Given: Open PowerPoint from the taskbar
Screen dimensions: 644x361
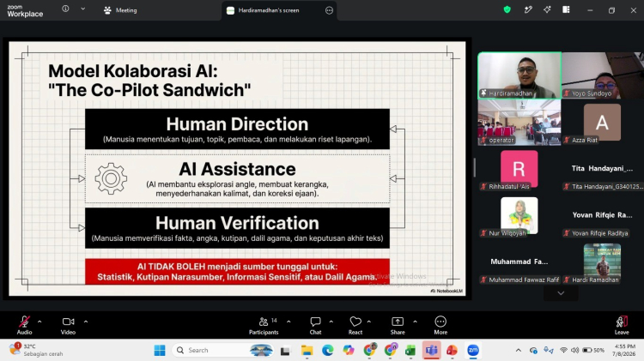Looking at the screenshot, I should 452,351.
